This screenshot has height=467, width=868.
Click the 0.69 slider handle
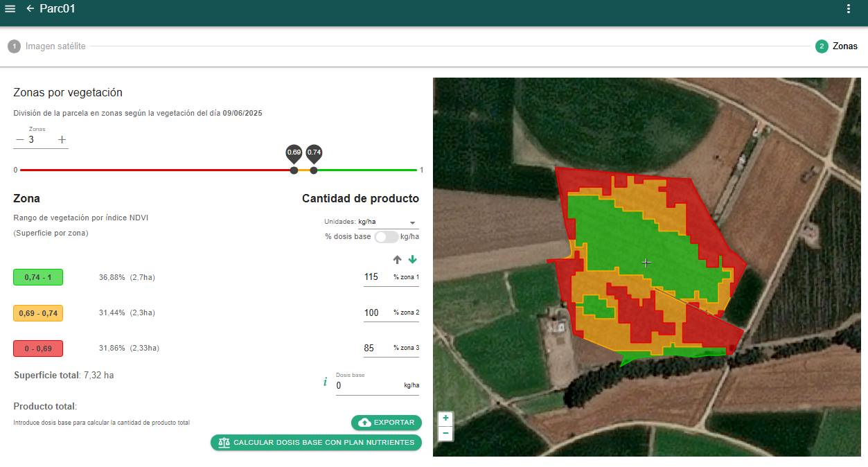tap(294, 170)
